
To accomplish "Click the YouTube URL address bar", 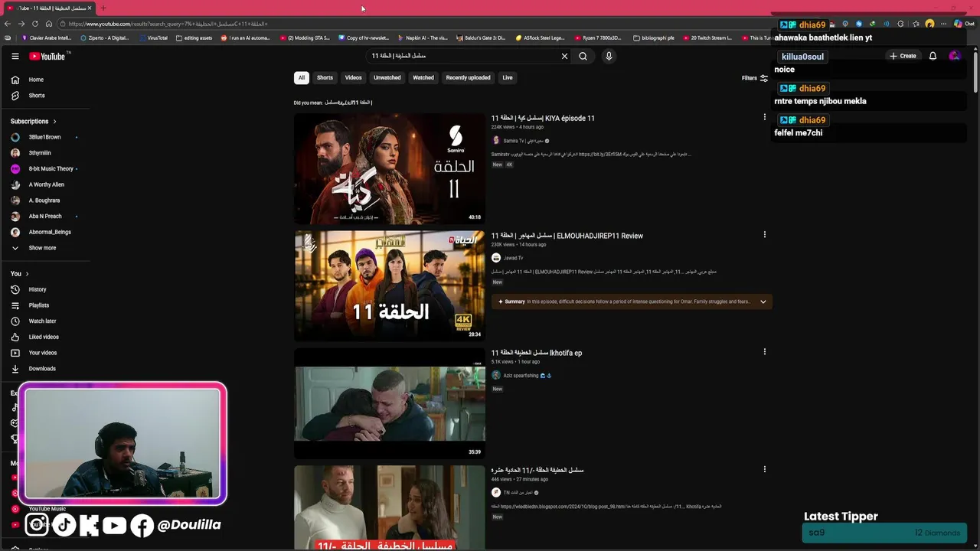I will pyautogui.click(x=413, y=24).
